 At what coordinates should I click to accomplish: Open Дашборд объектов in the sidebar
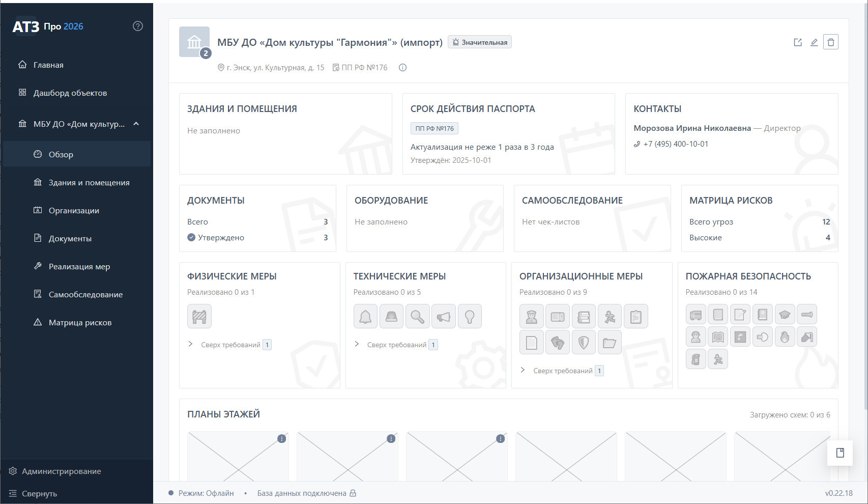click(x=76, y=93)
